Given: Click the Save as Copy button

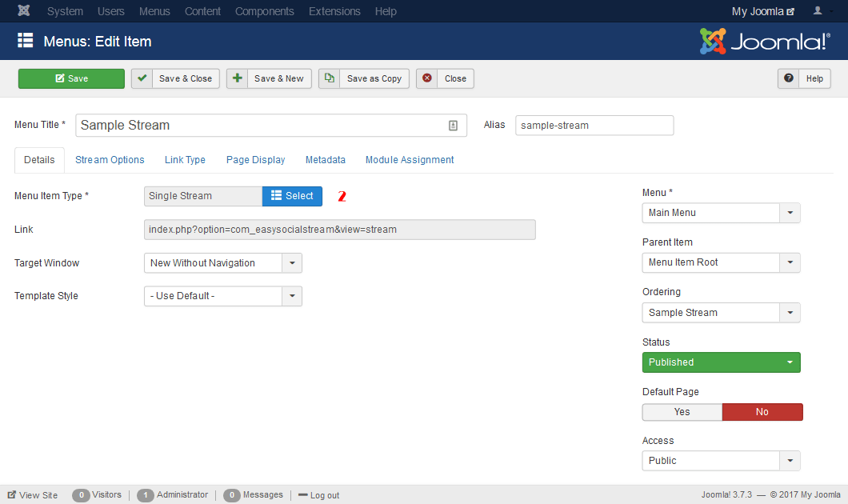Looking at the screenshot, I should coord(364,78).
